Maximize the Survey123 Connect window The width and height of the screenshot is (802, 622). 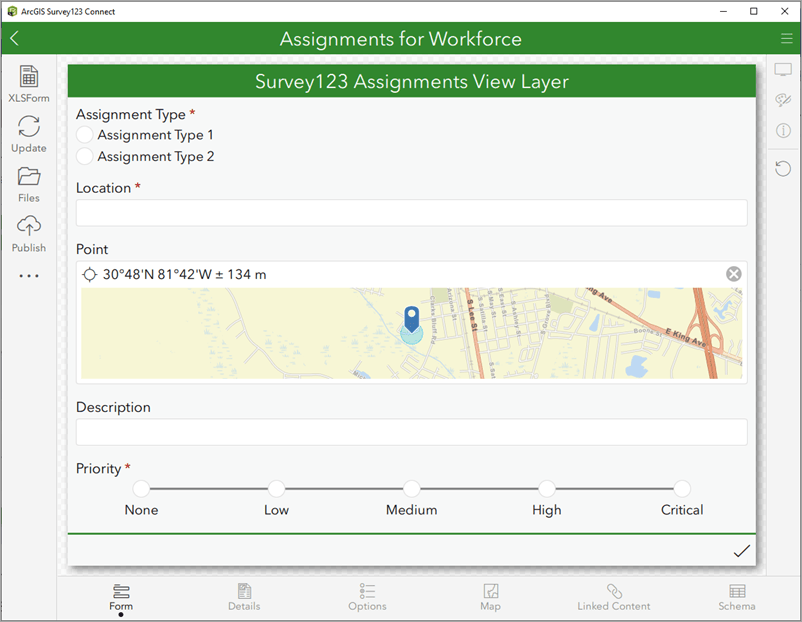[753, 11]
